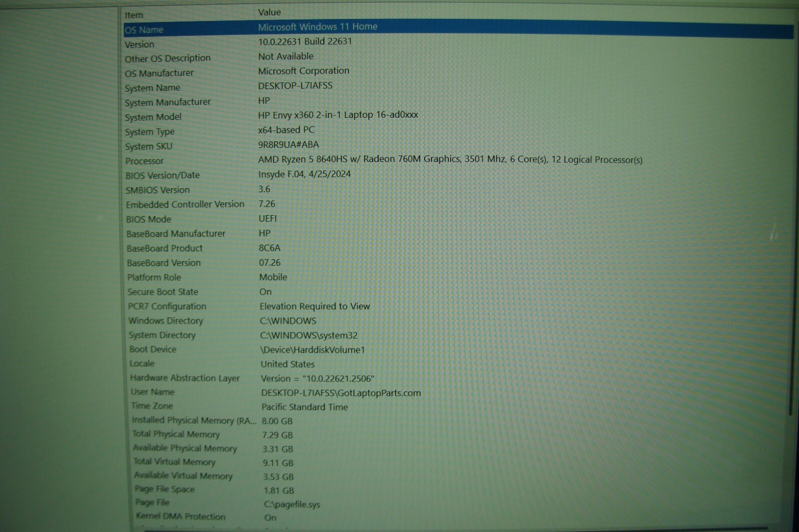Select the System Type row
Screen dimensions: 799x532
458,131
